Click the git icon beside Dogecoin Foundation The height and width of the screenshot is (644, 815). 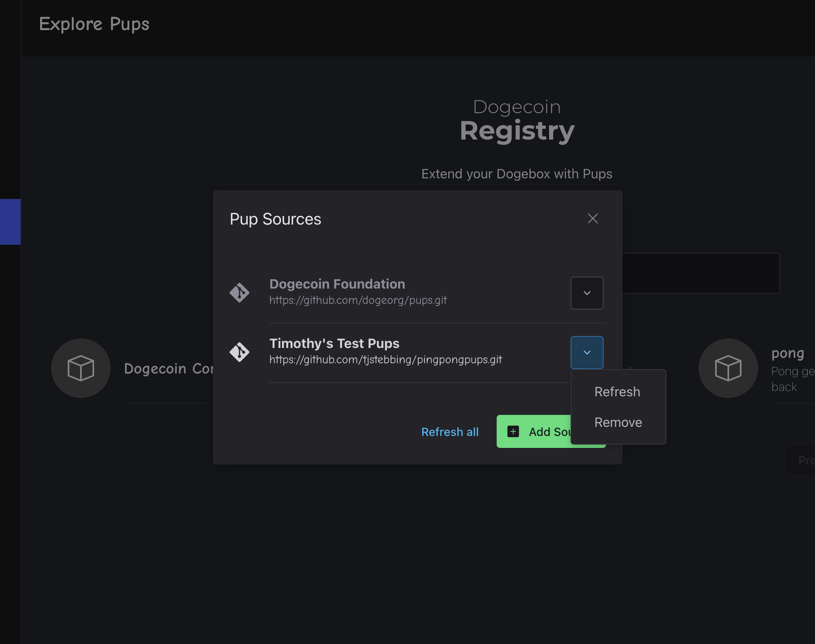pos(239,293)
